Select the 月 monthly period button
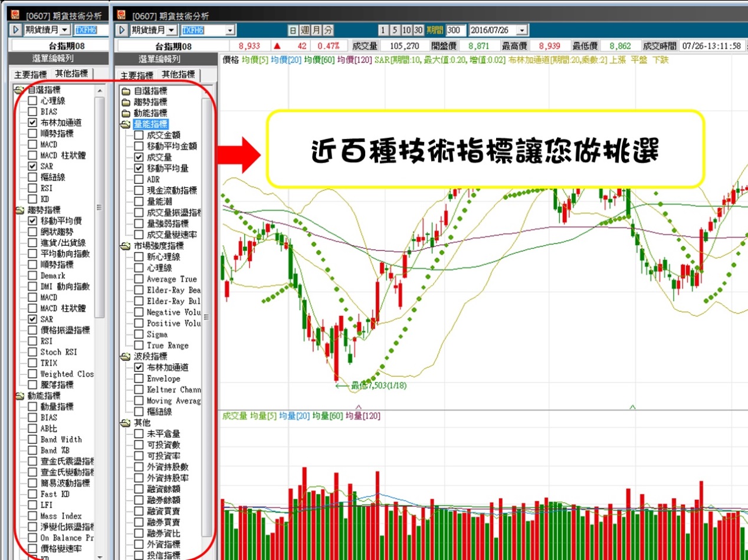Image resolution: width=748 pixels, height=560 pixels. (x=316, y=30)
